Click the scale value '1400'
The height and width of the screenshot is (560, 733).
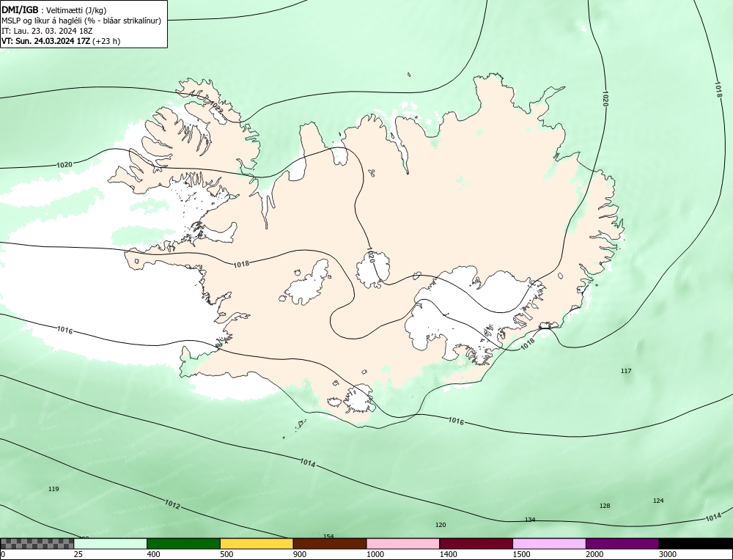(x=449, y=554)
